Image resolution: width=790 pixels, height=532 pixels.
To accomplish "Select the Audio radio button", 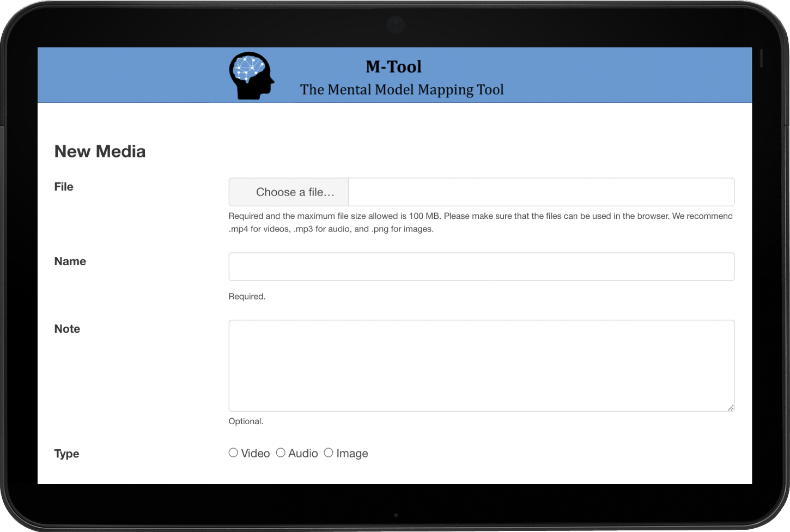I will [281, 452].
